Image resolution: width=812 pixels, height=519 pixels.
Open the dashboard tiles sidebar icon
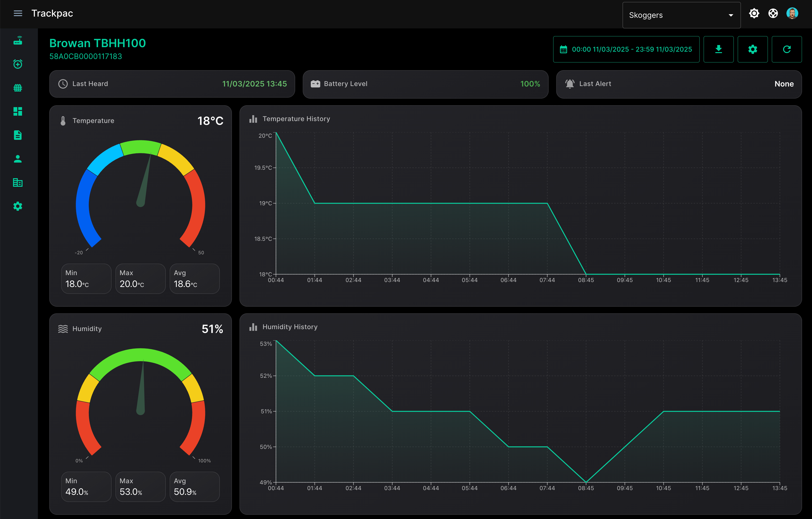[x=18, y=111]
